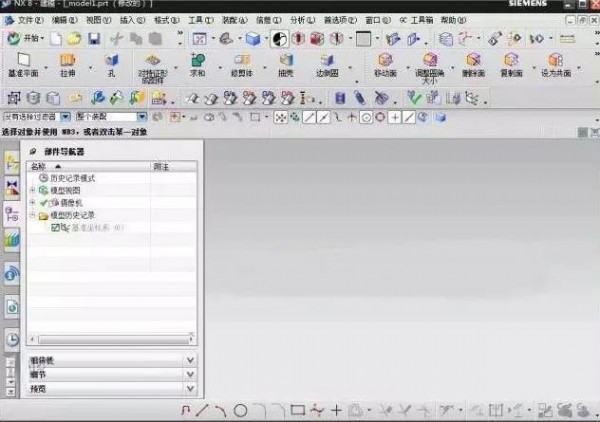Click the Pattern Feature (对特征形成图样) icon
The image size is (600, 422).
point(153,60)
